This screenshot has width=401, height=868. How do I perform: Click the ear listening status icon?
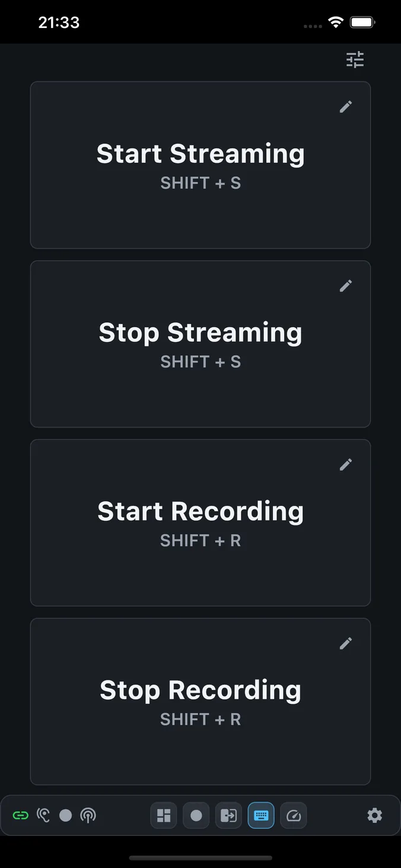[43, 816]
